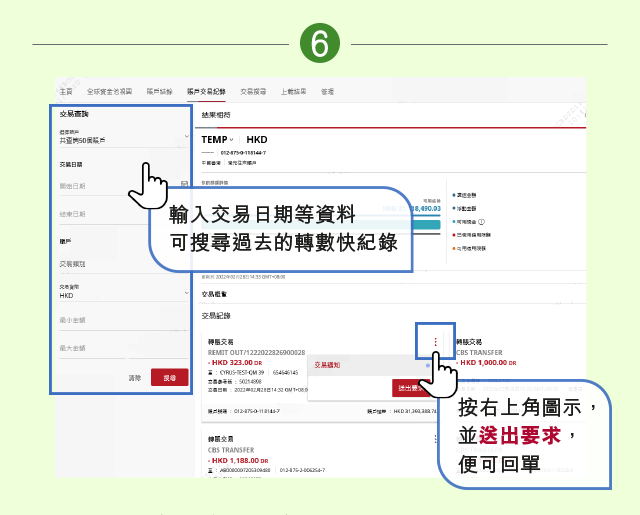Click the HKD 1,000.00 DR amount
The image size is (640, 515).
(x=488, y=363)
